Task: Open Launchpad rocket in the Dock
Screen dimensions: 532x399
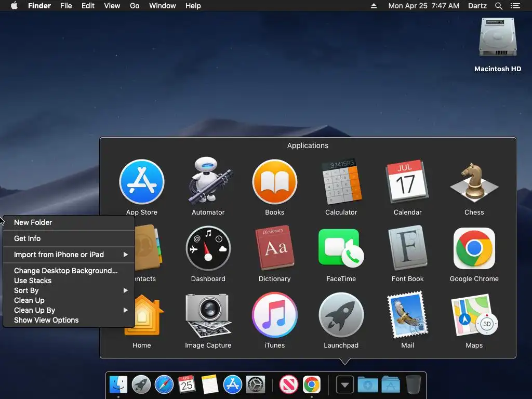Action: [x=141, y=385]
